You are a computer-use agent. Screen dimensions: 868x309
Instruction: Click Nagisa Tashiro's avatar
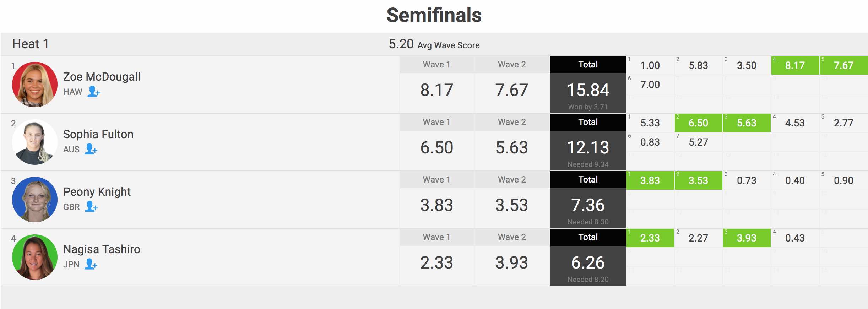click(35, 257)
